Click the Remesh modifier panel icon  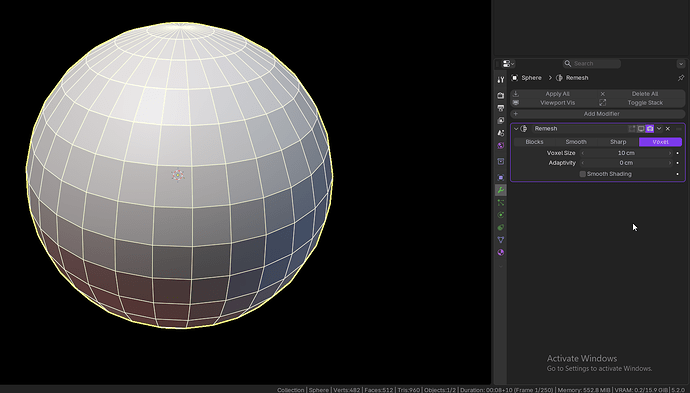(x=524, y=129)
